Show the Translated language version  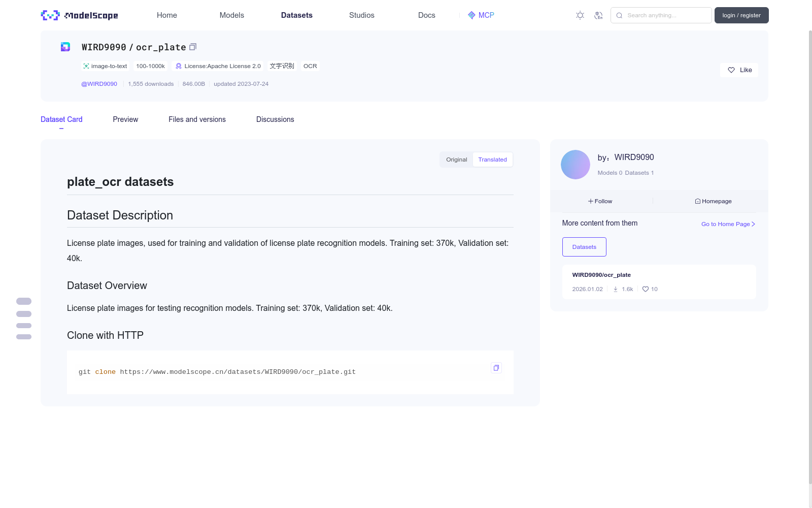(x=492, y=160)
